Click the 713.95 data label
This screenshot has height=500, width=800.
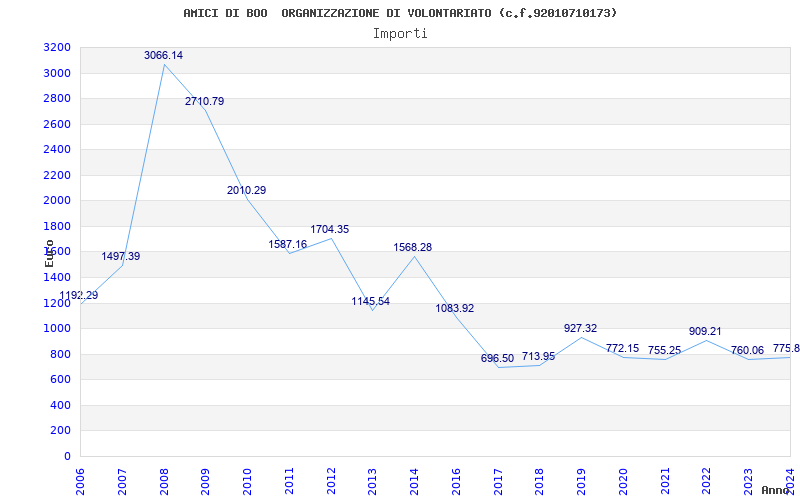coord(538,356)
